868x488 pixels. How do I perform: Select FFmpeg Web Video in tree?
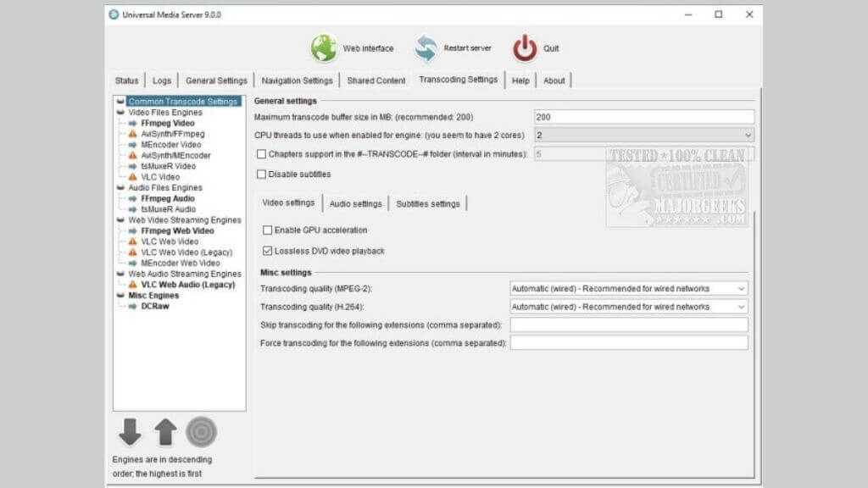pyautogui.click(x=177, y=230)
